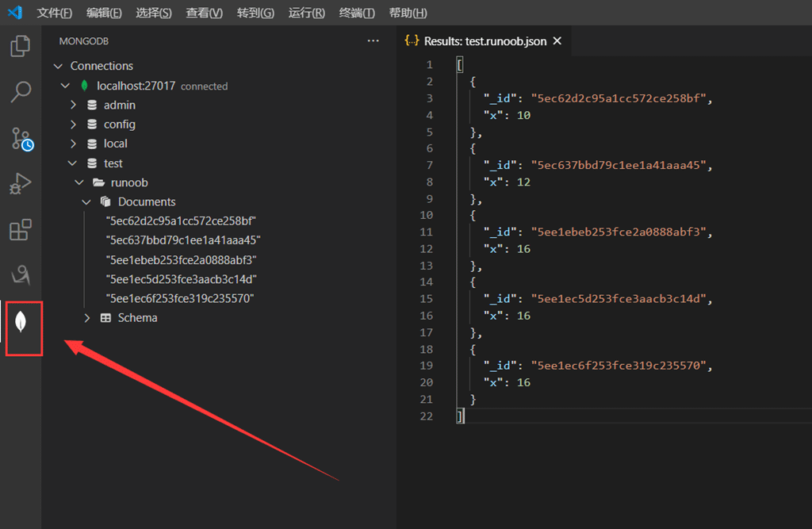
Task: Click the MongoDB leaf icon in activity bar
Action: pos(21,323)
